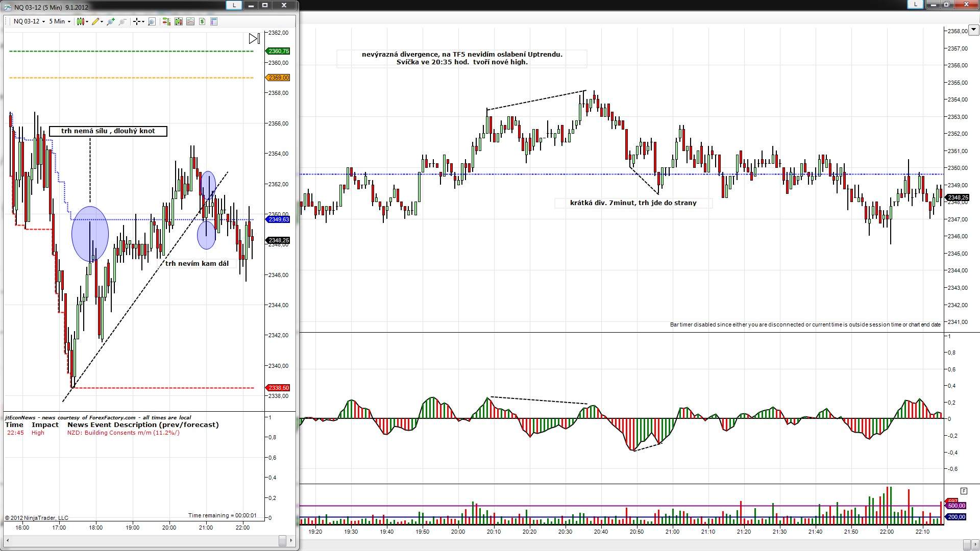Toggle the F fixed-scale box on volume axis
This screenshot has height=551, width=980.
click(964, 491)
